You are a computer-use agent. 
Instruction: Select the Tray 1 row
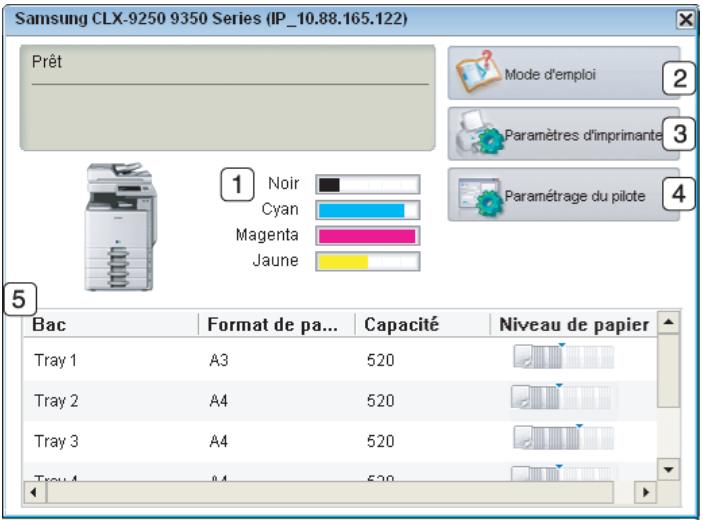click(x=340, y=360)
